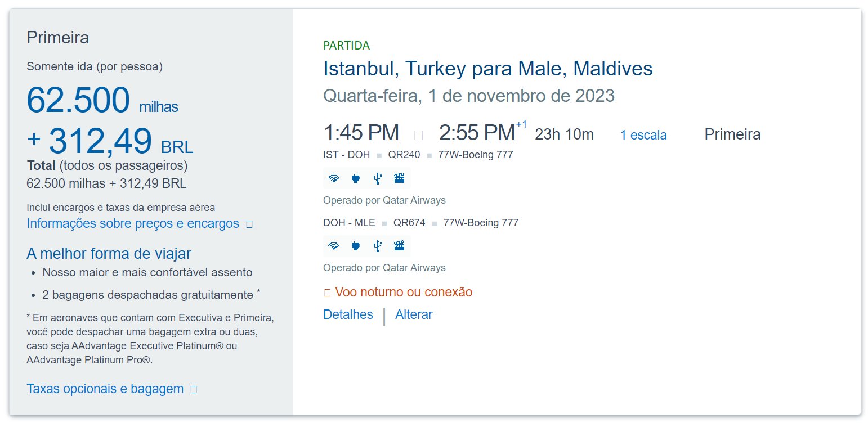Screen dimensions: 868x423
Task: Click Alterar to change flight
Action: pos(414,314)
